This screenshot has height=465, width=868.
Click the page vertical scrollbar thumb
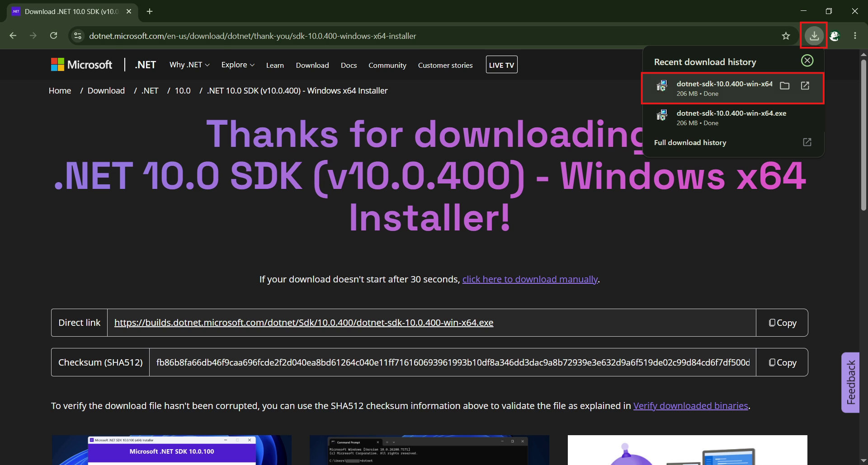[x=863, y=134]
